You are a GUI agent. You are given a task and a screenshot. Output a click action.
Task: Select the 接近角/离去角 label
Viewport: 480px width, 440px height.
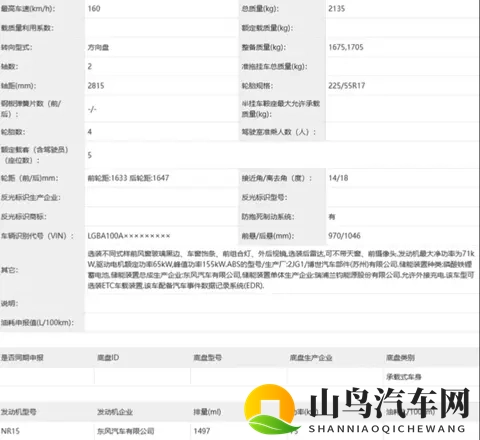click(x=277, y=178)
